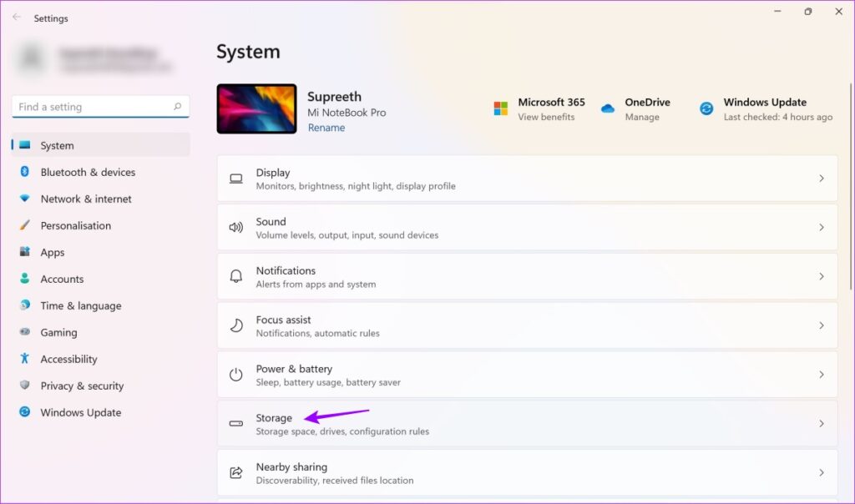Screen dimensions: 855x504
Task: Restore down the Settings window
Action: coord(808,12)
